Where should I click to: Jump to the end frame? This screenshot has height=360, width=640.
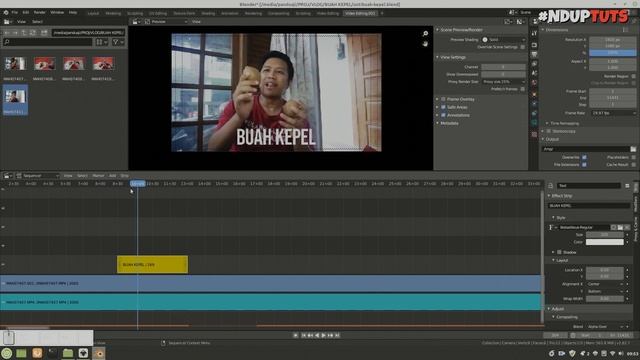pyautogui.click(x=337, y=335)
